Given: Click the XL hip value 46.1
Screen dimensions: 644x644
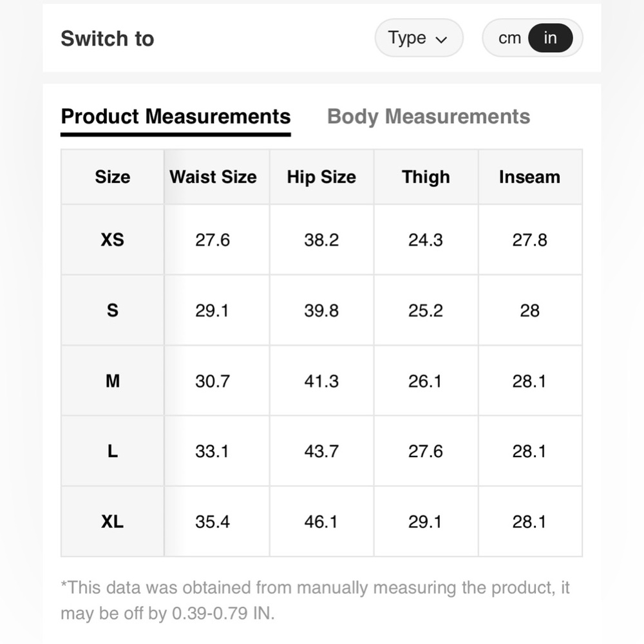Looking at the screenshot, I should tap(321, 522).
